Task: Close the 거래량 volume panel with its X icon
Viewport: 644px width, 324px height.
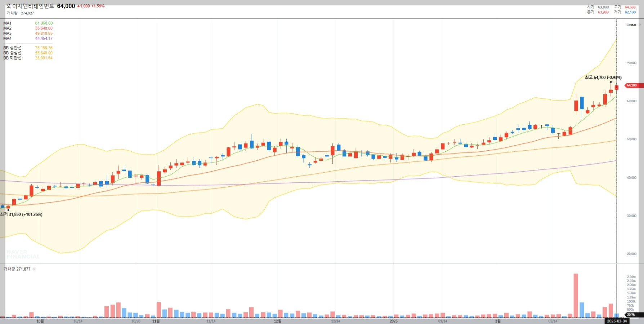Action: pos(34,269)
